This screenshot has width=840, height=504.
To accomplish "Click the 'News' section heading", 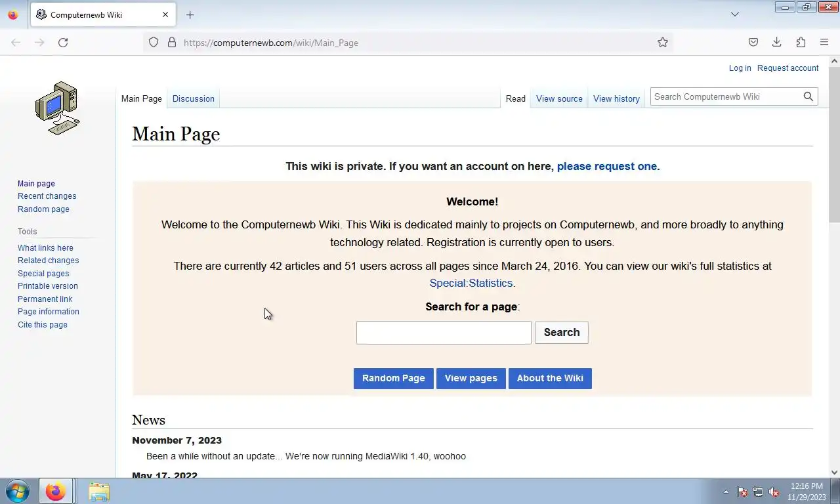I will tap(148, 420).
